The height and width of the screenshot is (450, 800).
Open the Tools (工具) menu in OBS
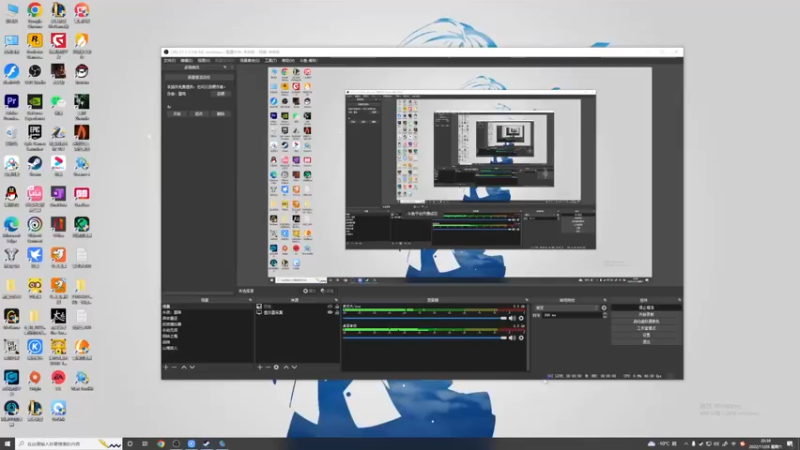270,60
